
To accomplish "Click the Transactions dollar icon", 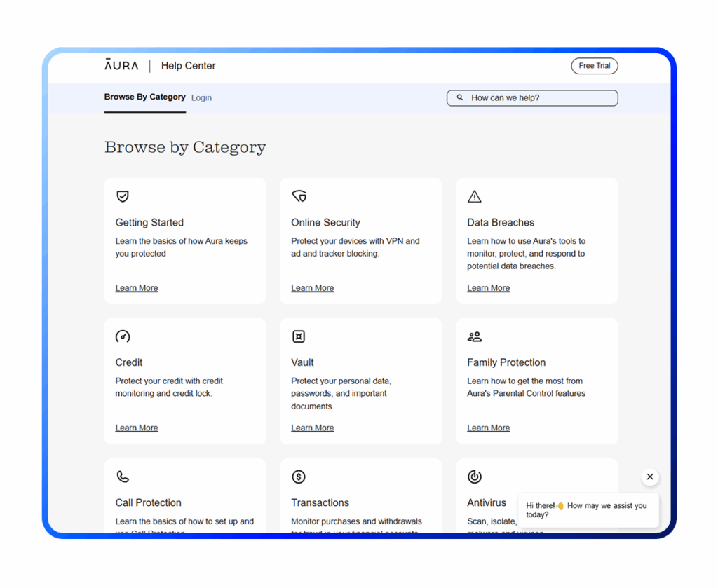I will [299, 477].
